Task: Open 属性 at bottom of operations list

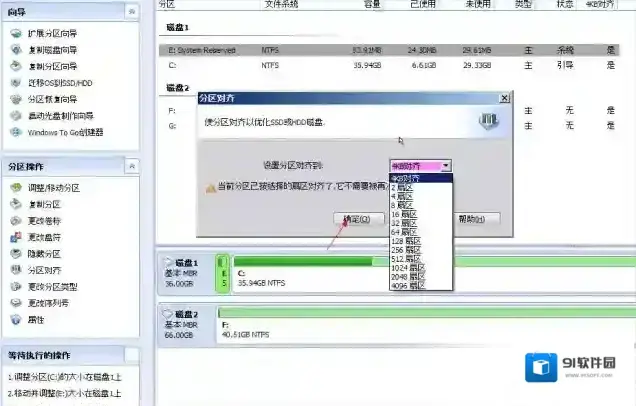Action: tap(15, 319)
